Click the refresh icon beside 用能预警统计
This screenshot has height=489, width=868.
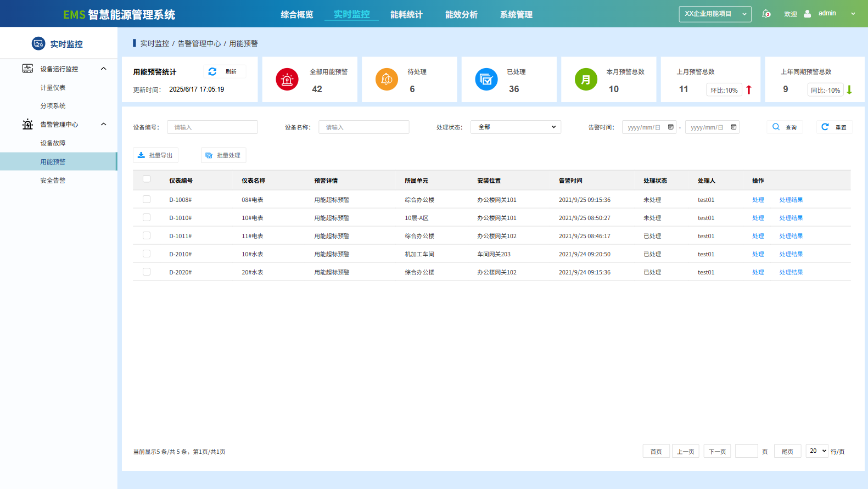212,72
